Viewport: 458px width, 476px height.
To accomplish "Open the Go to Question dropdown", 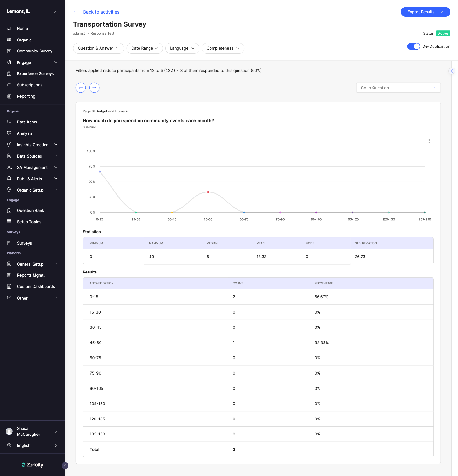I will coord(398,88).
